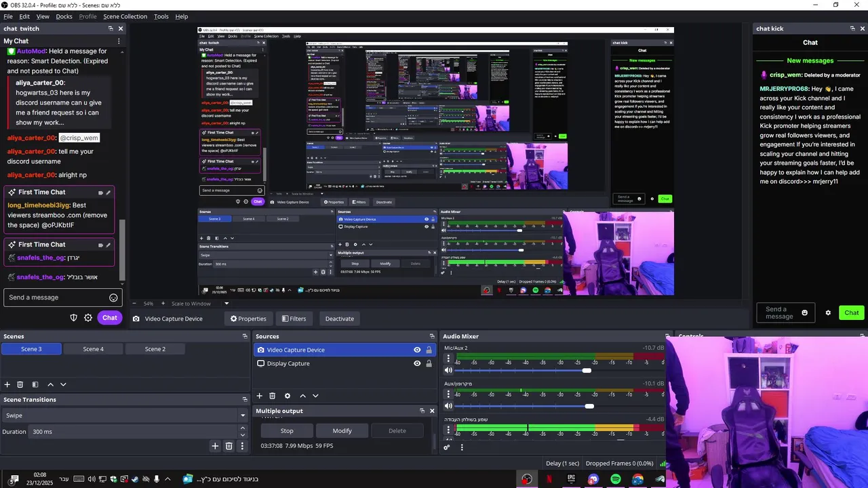Stop the Multiple output stream
Viewport: 868px width, 488px height.
pos(287,430)
